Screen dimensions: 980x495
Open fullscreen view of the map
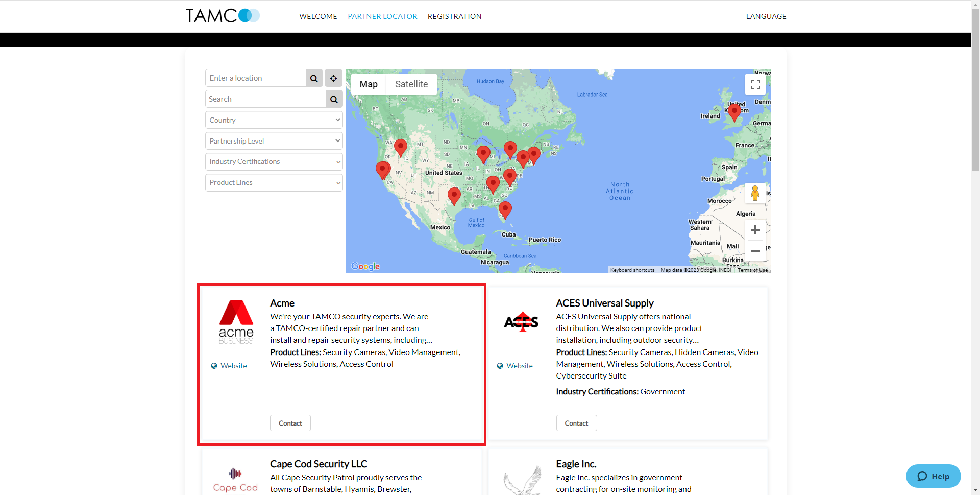click(755, 84)
